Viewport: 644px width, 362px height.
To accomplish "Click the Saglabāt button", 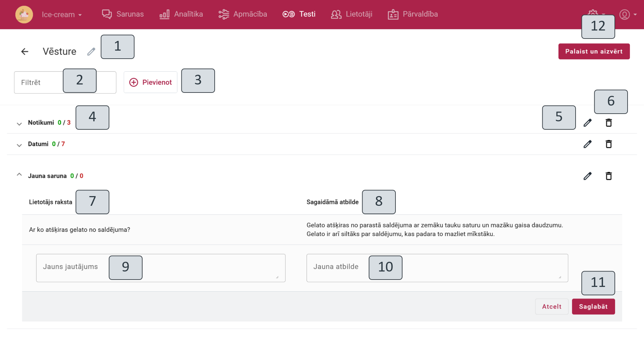I will [x=593, y=307].
